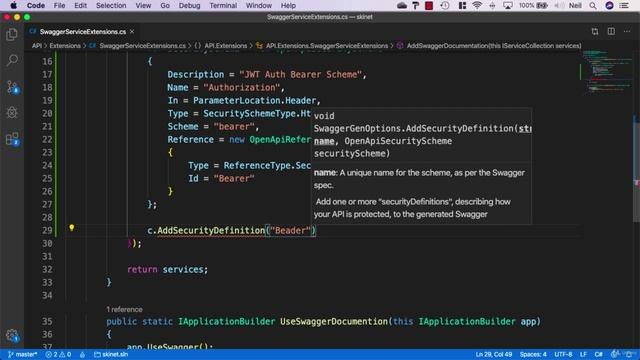This screenshot has height=360, width=640.
Task: Click the red square app icon in the menu bar
Action: pyautogui.click(x=429, y=5)
